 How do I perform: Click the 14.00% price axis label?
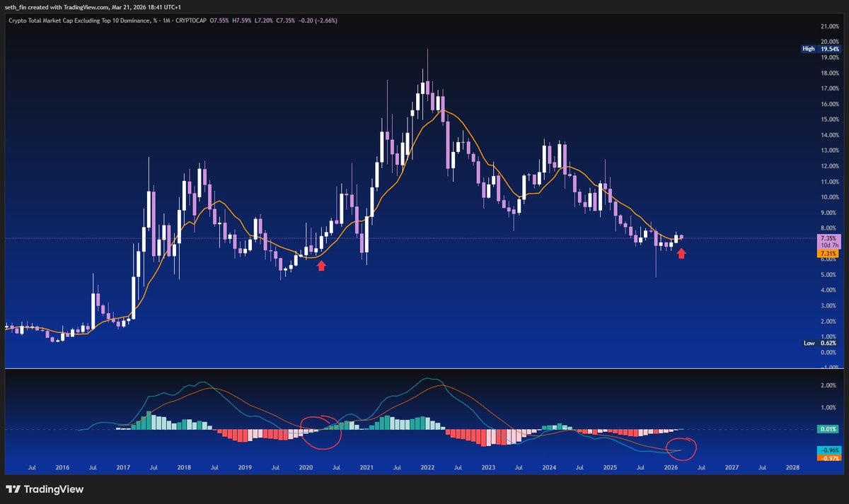pos(828,136)
